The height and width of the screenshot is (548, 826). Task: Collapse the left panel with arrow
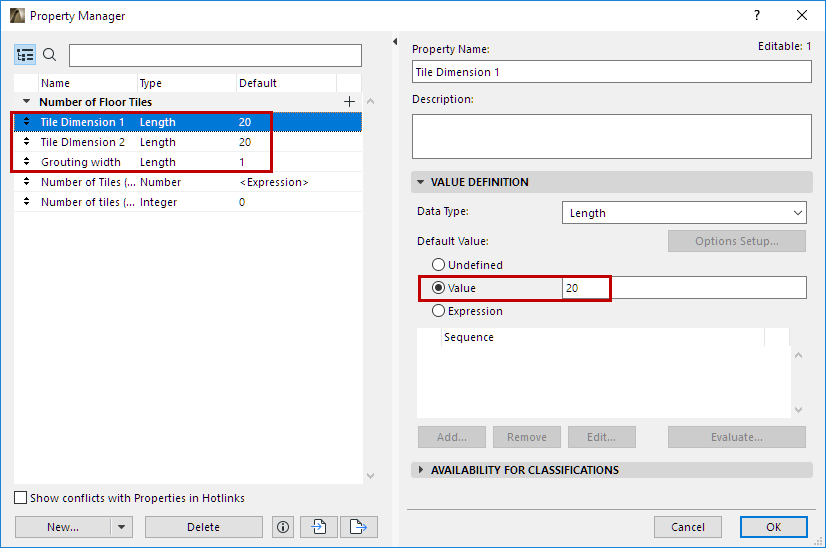[394, 42]
